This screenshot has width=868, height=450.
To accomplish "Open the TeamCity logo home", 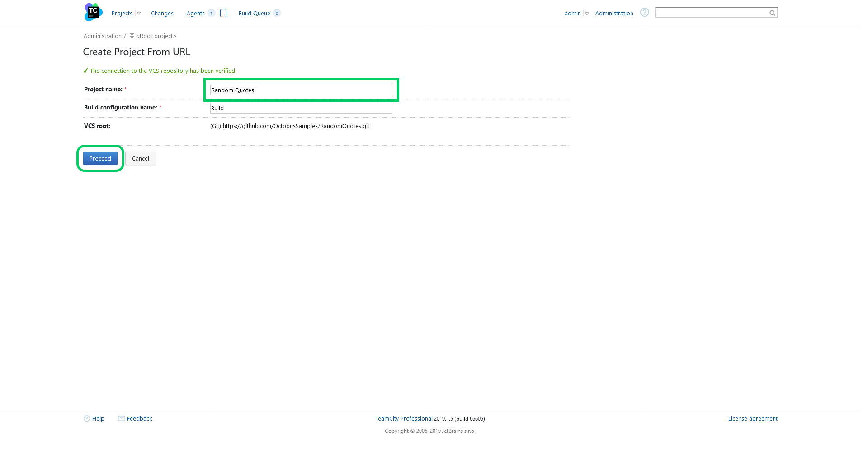I will 94,12.
